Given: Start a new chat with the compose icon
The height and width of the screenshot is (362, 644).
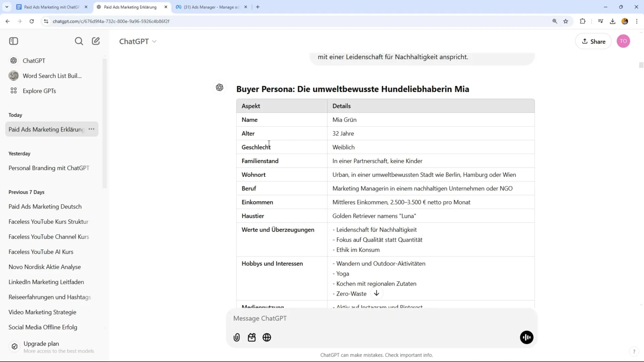Looking at the screenshot, I should pos(96,41).
